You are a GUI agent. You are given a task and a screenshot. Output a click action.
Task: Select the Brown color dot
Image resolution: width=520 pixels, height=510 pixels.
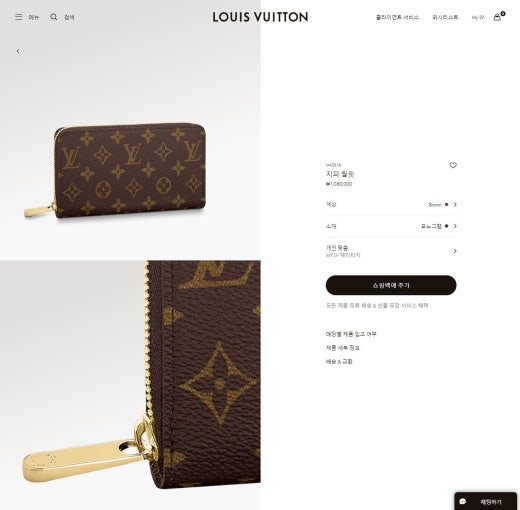click(x=446, y=204)
